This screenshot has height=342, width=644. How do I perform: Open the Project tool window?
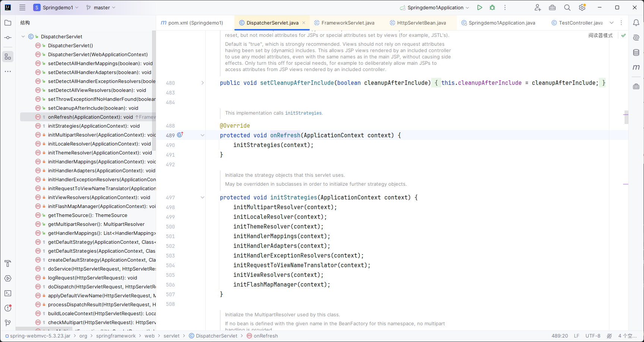(8, 23)
